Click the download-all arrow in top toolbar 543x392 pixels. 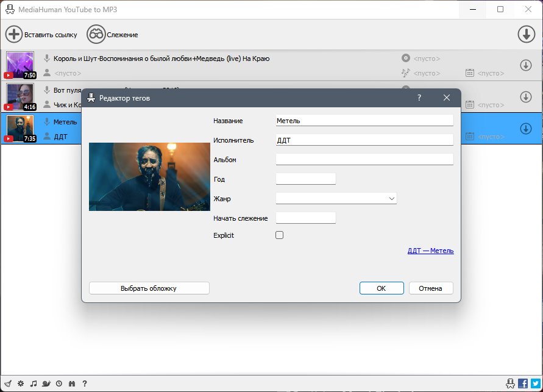[x=527, y=34]
